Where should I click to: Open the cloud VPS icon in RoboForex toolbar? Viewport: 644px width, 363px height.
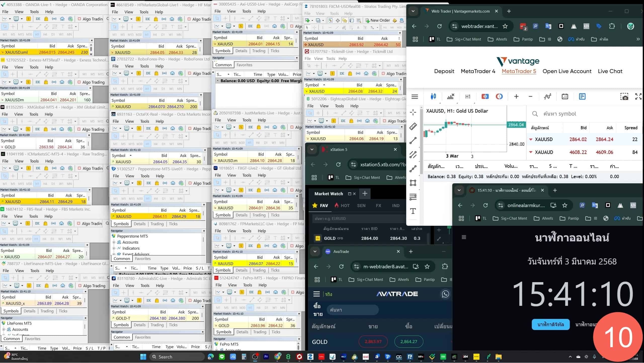coord(172,73)
